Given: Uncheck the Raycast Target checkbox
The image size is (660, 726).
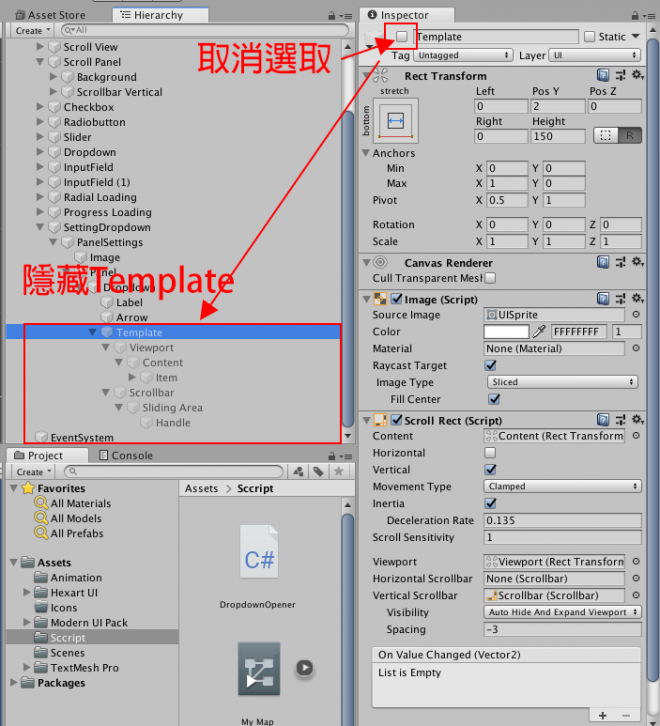Looking at the screenshot, I should 491,366.
